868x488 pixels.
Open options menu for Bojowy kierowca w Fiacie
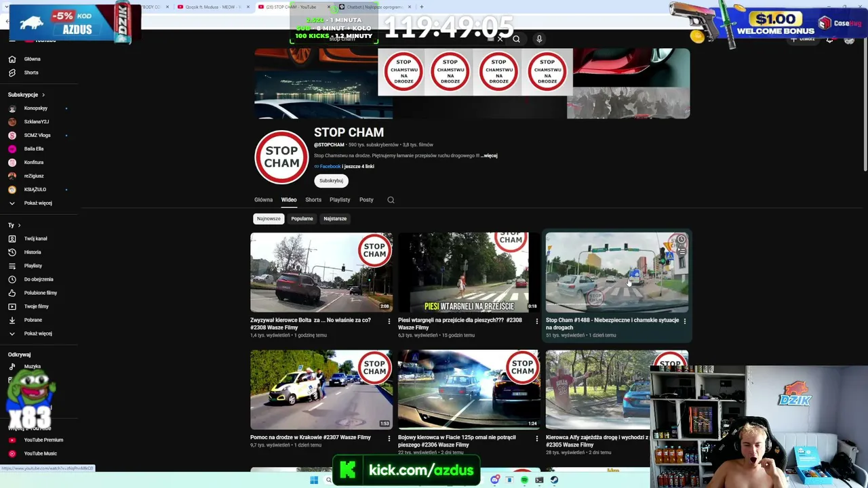tap(537, 439)
